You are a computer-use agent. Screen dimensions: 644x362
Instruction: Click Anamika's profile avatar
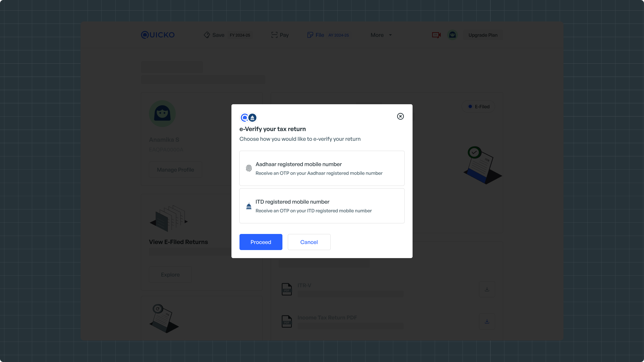pyautogui.click(x=162, y=114)
